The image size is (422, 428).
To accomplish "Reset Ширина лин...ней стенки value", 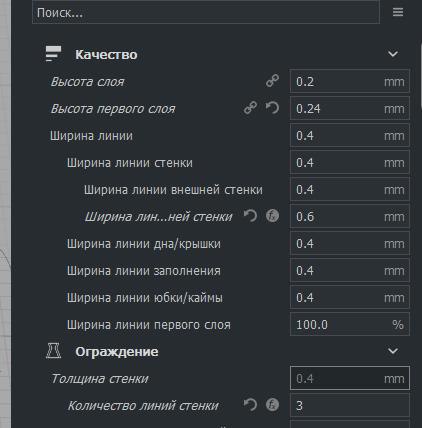I will click(x=250, y=216).
